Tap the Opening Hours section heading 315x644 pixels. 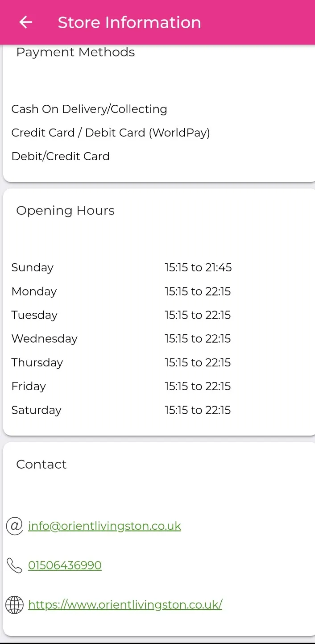pyautogui.click(x=65, y=211)
